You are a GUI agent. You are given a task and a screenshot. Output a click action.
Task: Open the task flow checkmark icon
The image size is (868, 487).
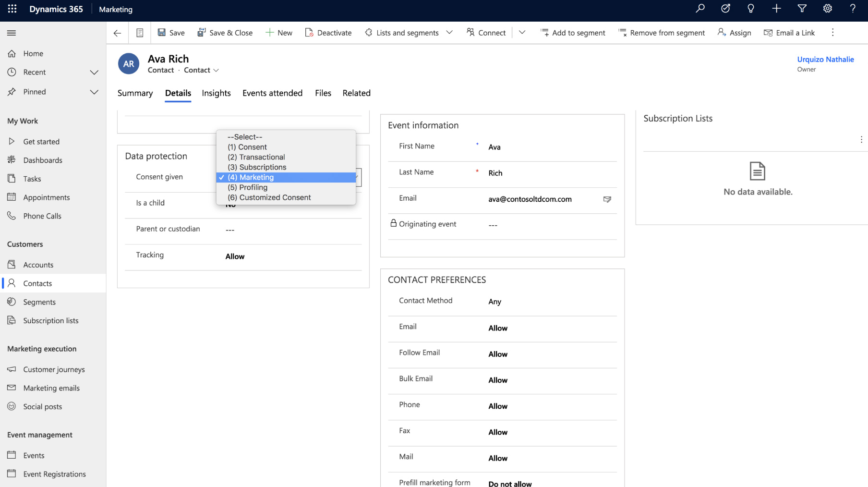(x=725, y=9)
